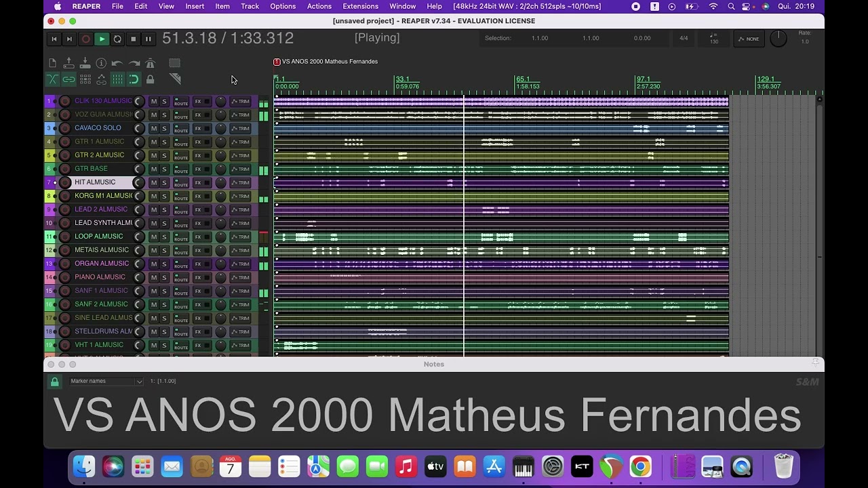868x488 pixels.
Task: Create a new project via toolbar icon
Action: (52, 63)
